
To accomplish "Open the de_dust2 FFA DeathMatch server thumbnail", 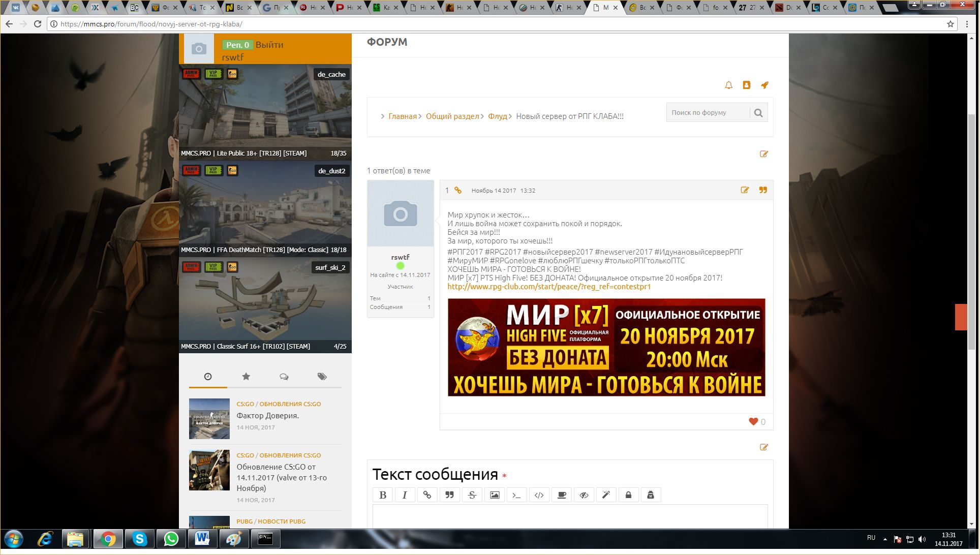I will 265,208.
